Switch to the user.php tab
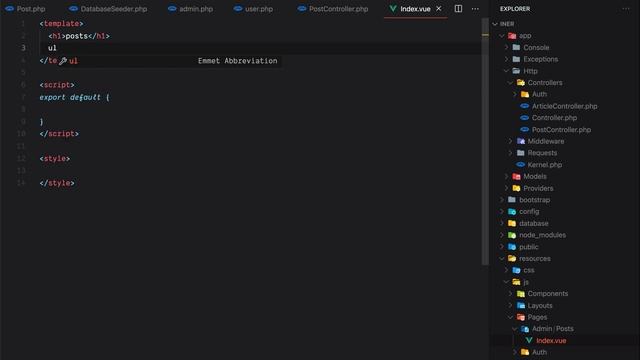Screen dimensions: 640x360 click(253, 9)
